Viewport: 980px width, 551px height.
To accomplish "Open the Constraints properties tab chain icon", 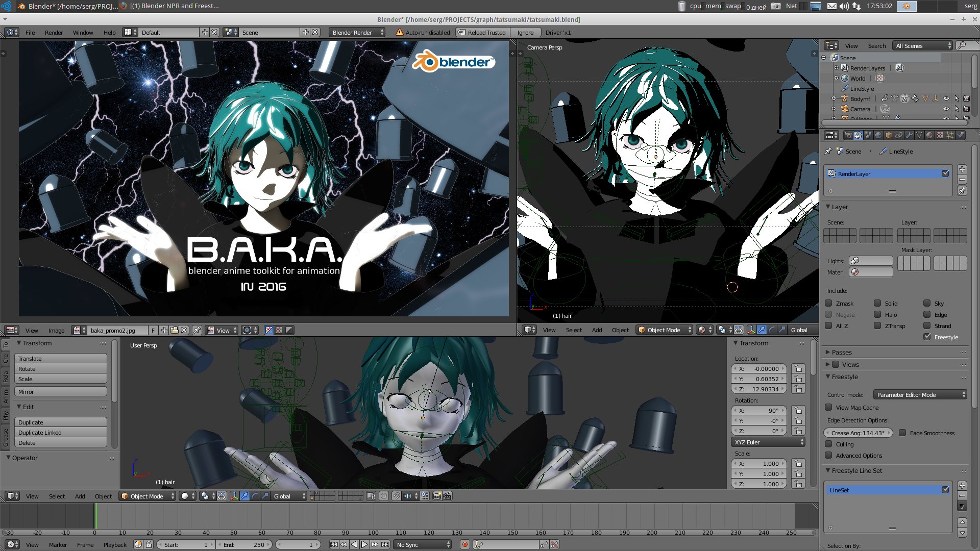I will coord(899,135).
